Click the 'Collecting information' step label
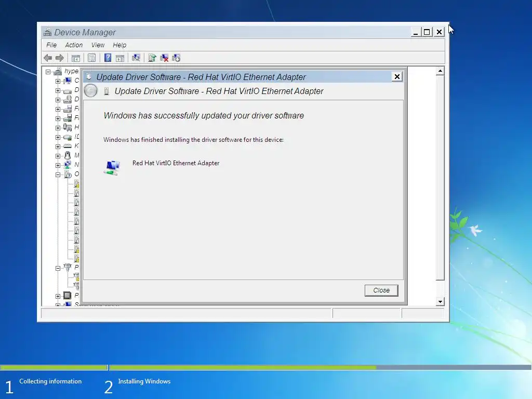Image resolution: width=532 pixels, height=399 pixels. pos(50,381)
